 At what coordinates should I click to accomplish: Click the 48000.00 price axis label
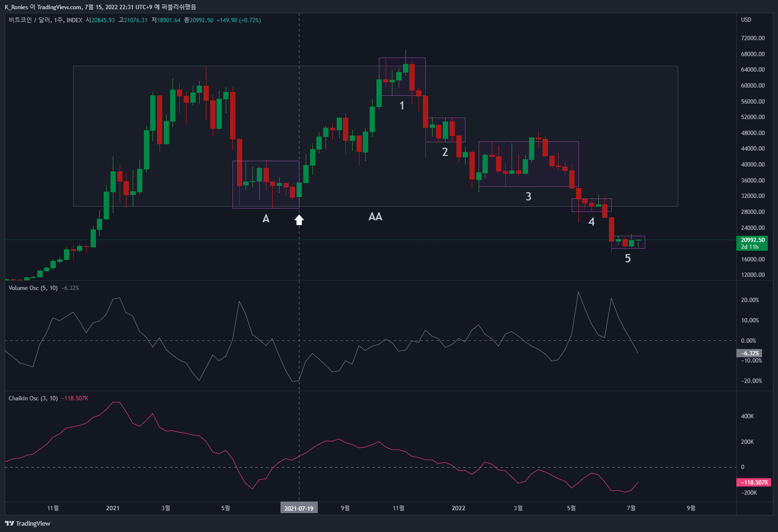coord(753,133)
